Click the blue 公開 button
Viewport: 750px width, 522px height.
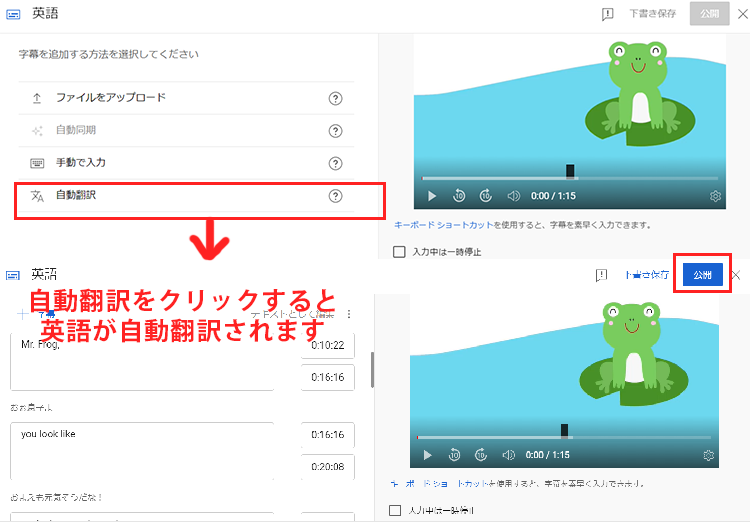click(x=703, y=275)
